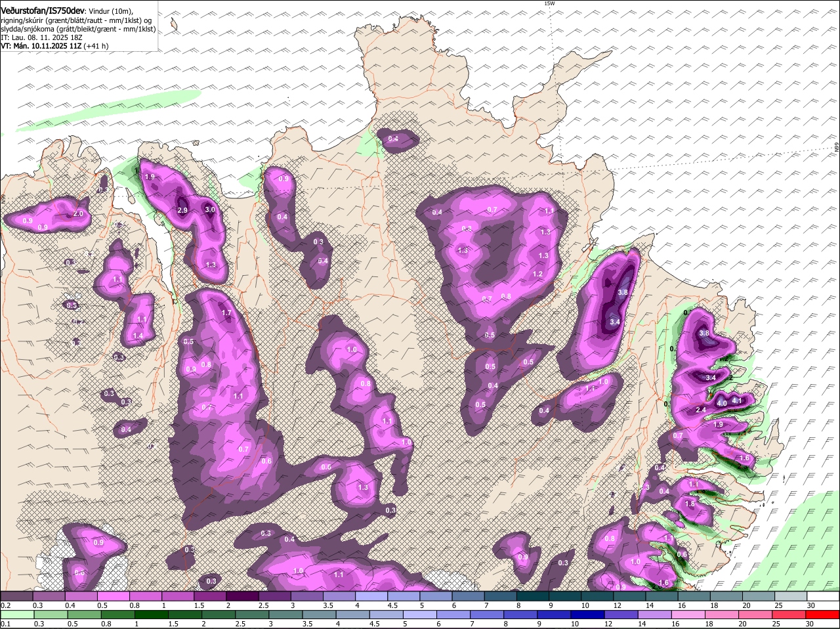
Task: Select snow legend swatch between 8 and 9
Action: (532, 596)
